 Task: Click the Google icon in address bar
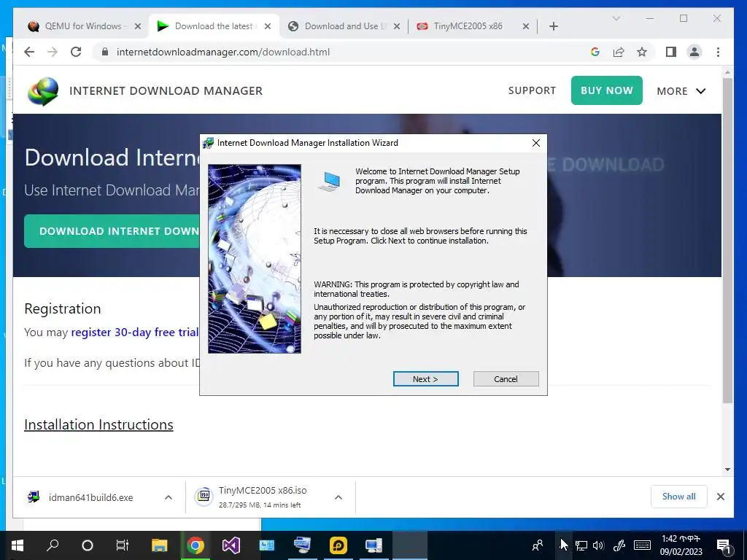tap(595, 52)
